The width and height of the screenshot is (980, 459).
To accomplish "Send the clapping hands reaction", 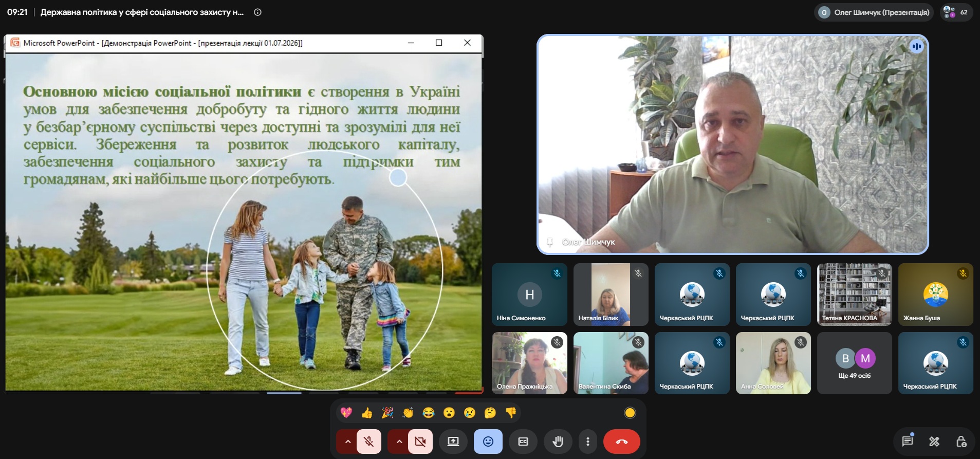I will 408,413.
